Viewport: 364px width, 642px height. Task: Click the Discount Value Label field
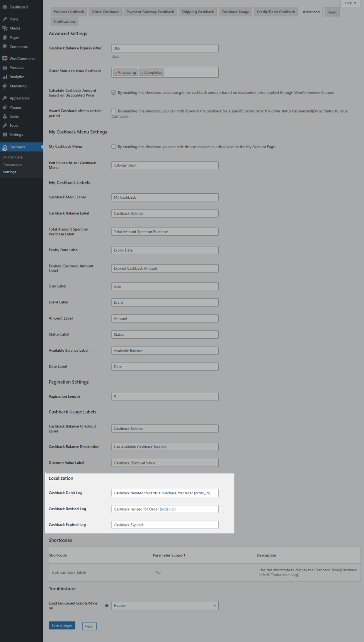165,463
